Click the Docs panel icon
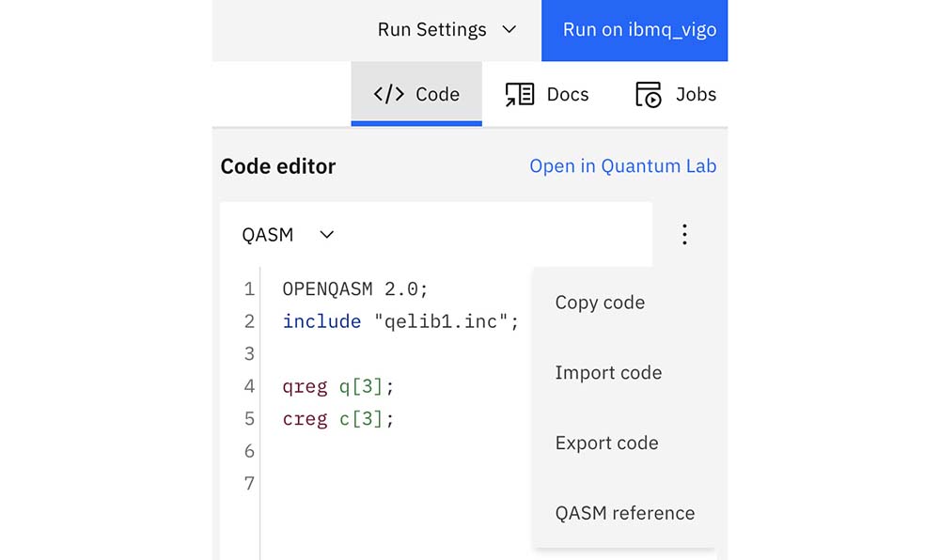This screenshot has height=560, width=940. (x=519, y=94)
